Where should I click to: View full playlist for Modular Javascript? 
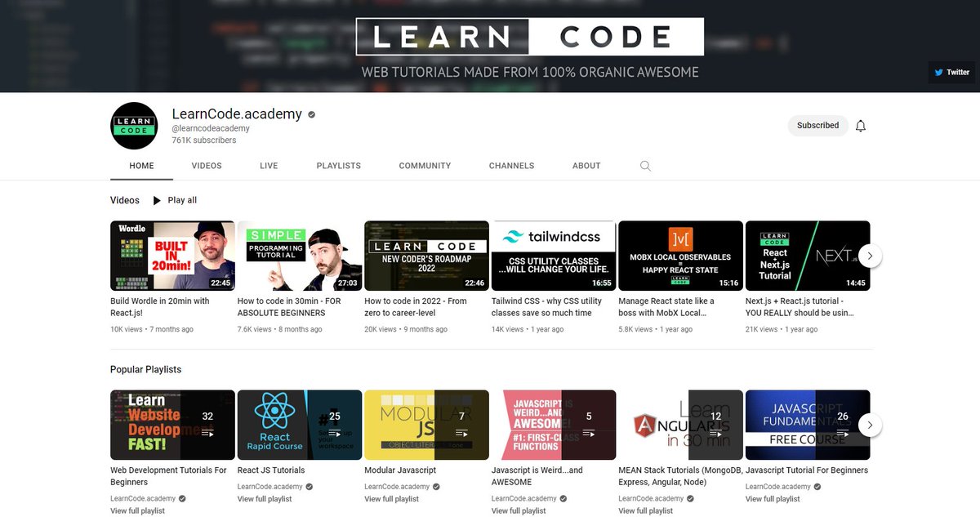[391, 498]
